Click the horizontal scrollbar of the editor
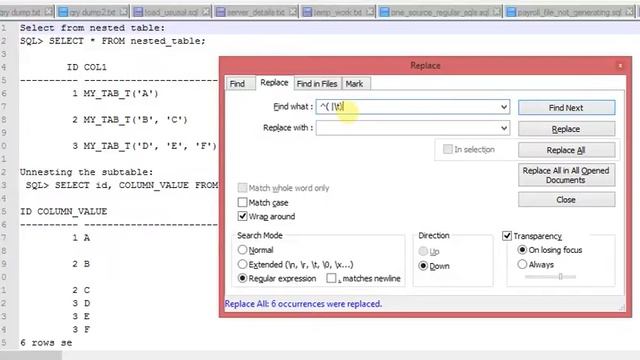This screenshot has width=640, height=360. (x=31, y=356)
